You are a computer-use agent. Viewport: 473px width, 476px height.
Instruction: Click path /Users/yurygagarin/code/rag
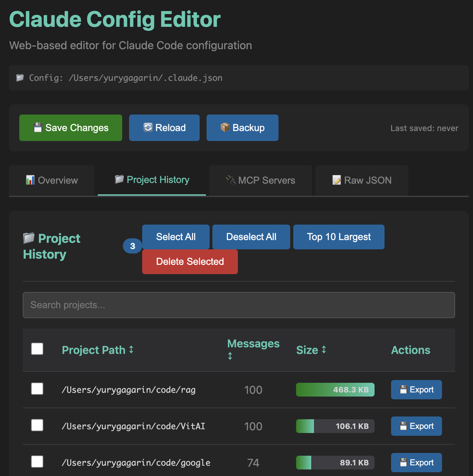129,390
